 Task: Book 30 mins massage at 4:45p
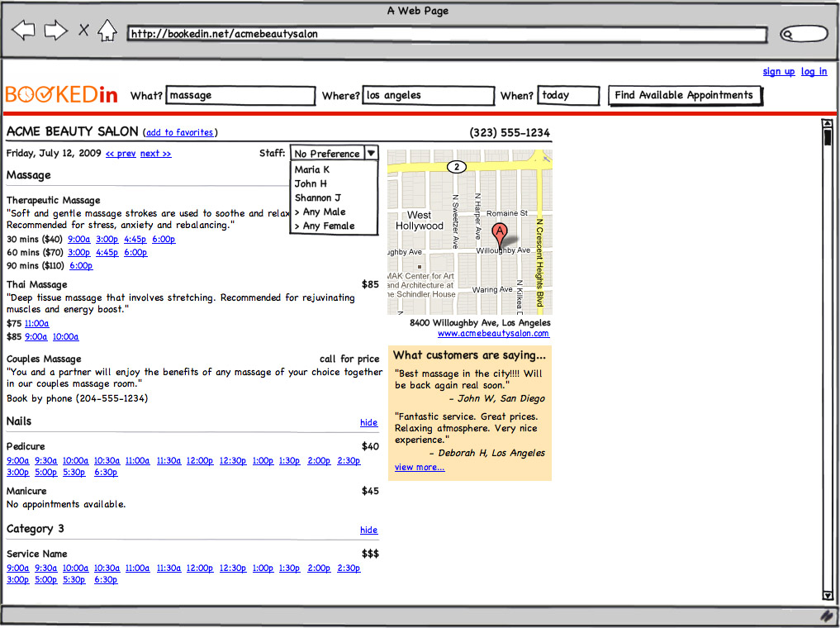[x=135, y=239]
